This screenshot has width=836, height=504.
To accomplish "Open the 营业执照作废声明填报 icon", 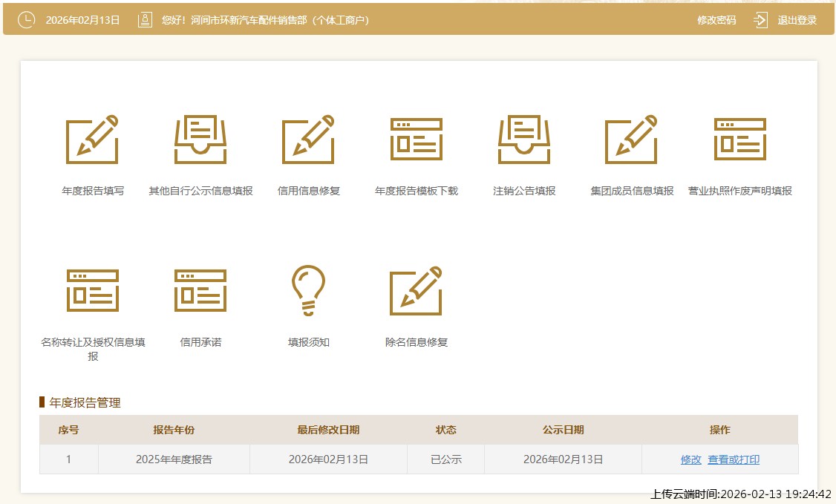I will coord(739,140).
